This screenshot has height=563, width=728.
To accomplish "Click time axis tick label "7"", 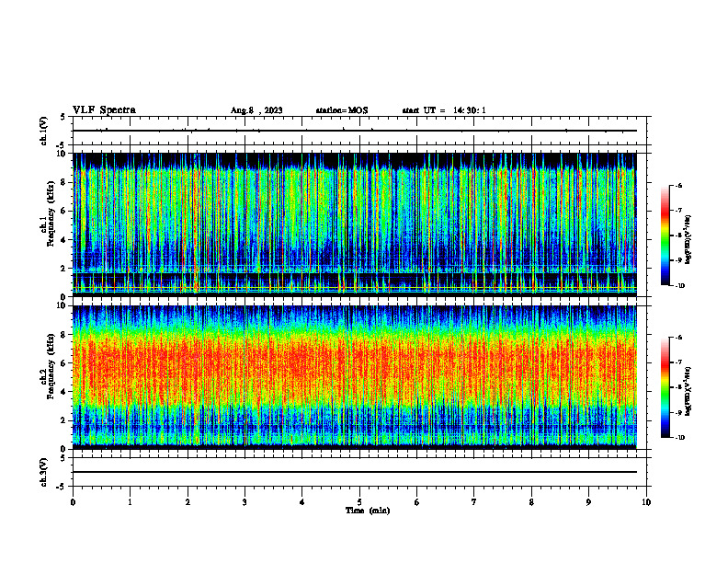I will tap(474, 502).
